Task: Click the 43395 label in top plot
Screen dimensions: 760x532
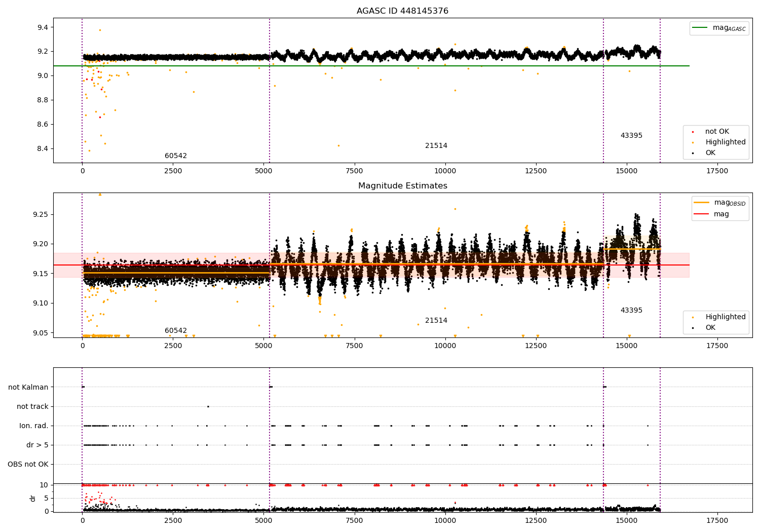Action: [631, 135]
